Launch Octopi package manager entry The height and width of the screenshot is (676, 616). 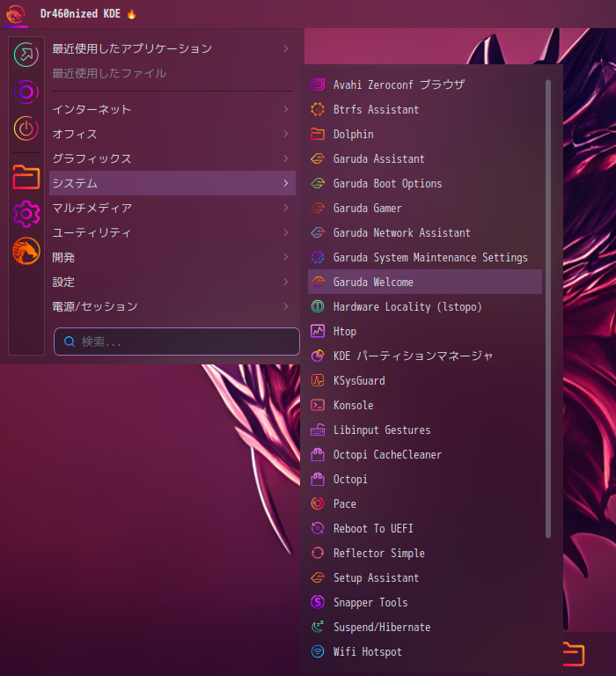425,479
